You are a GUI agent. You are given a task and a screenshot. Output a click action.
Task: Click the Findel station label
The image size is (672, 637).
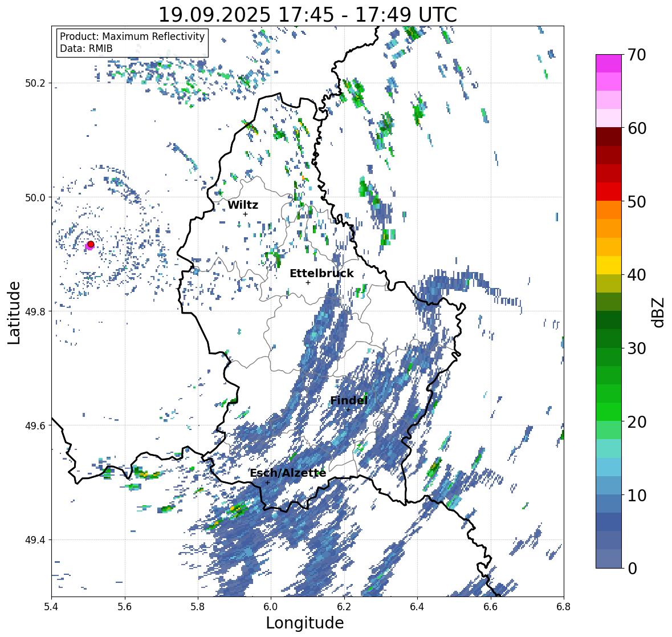[349, 400]
